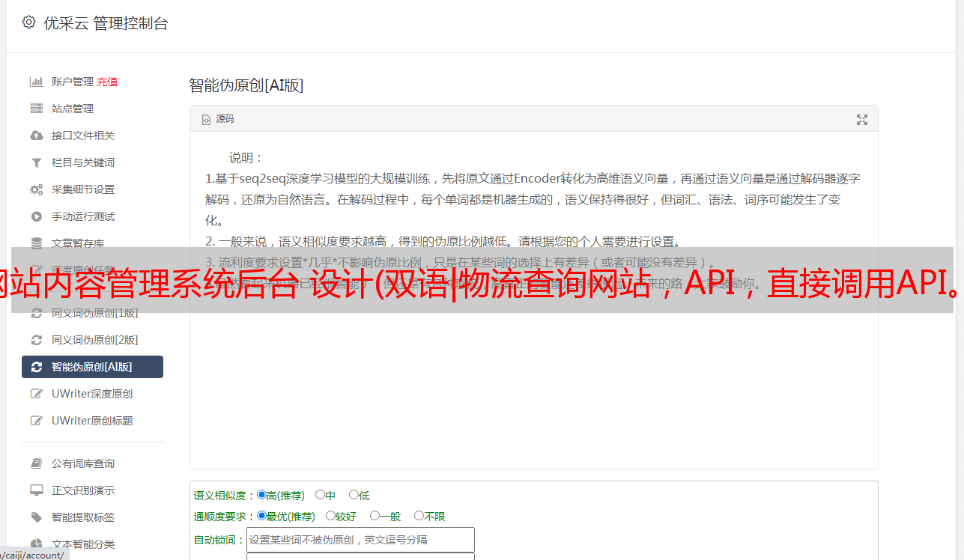Click the 通顺度要求 label

225,517
